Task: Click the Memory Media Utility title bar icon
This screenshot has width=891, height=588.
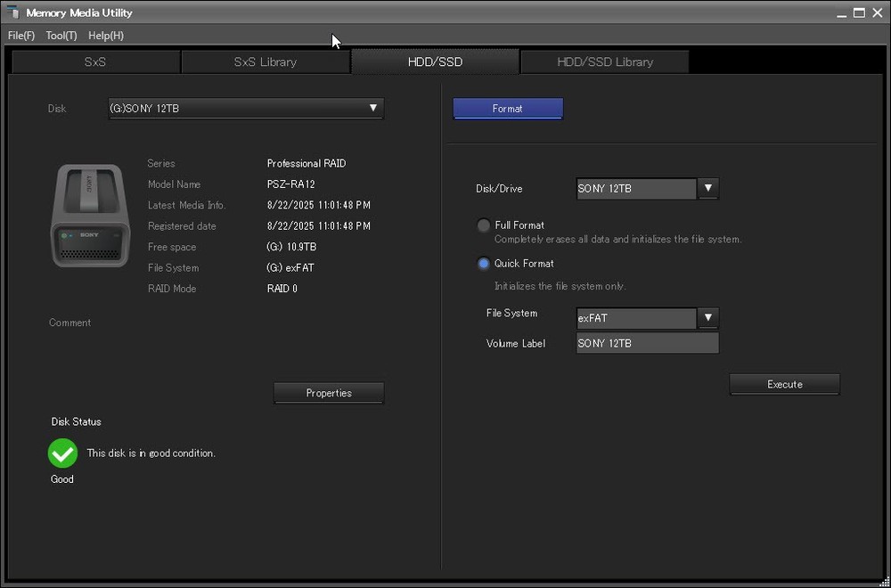Action: coord(13,12)
